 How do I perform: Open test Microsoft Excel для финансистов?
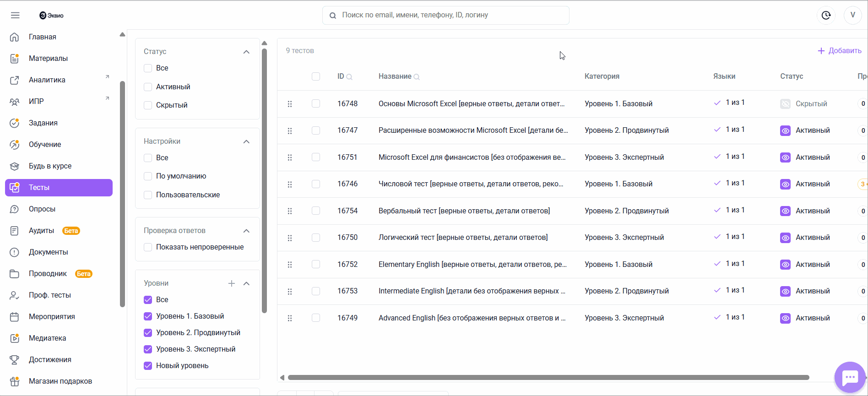tap(472, 157)
